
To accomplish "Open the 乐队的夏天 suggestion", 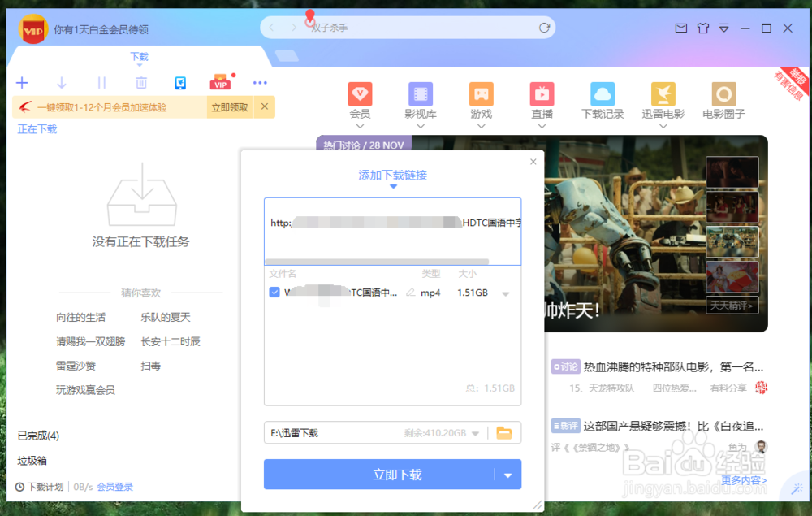I will tap(166, 317).
